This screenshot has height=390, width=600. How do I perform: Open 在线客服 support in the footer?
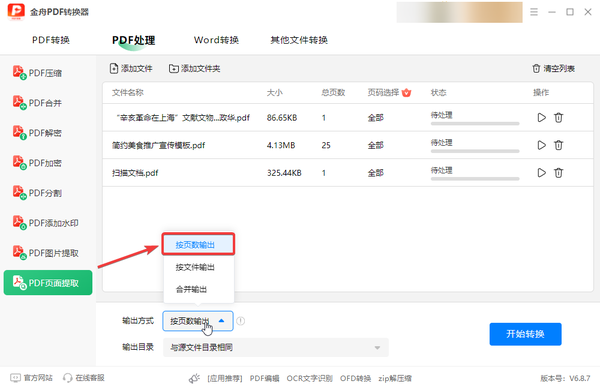[84, 378]
